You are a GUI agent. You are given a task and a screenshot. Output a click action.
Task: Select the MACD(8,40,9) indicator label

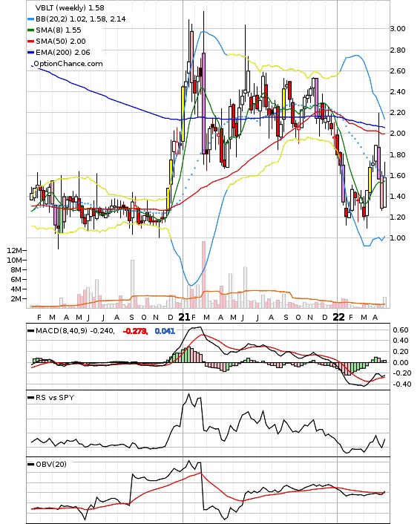(x=62, y=331)
